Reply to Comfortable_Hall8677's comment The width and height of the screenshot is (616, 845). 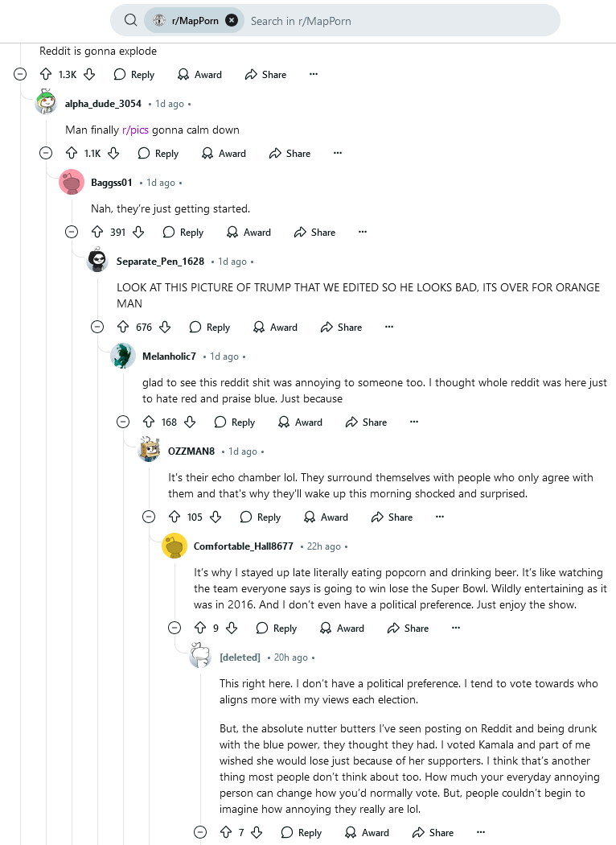[277, 628]
